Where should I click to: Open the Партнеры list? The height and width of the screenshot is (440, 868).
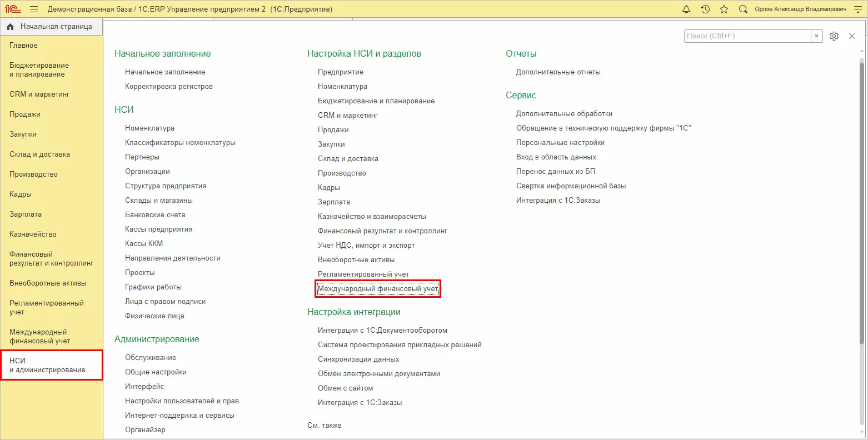(142, 157)
